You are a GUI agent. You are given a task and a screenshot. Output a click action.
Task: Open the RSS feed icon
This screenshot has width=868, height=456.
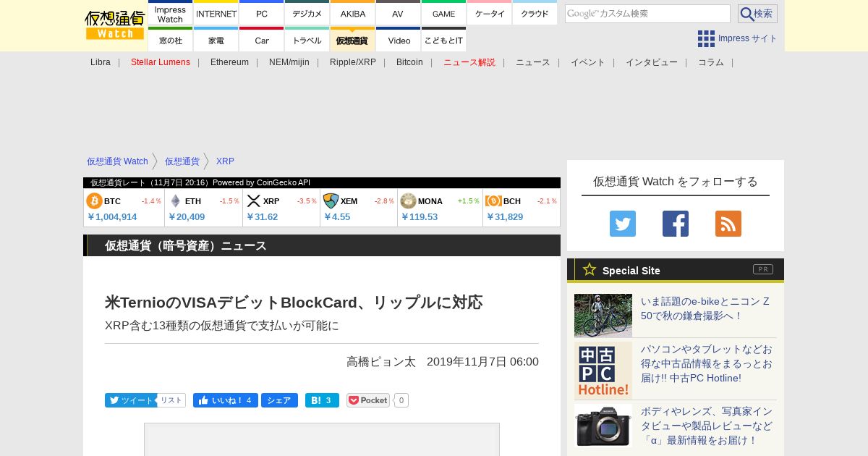tap(728, 224)
